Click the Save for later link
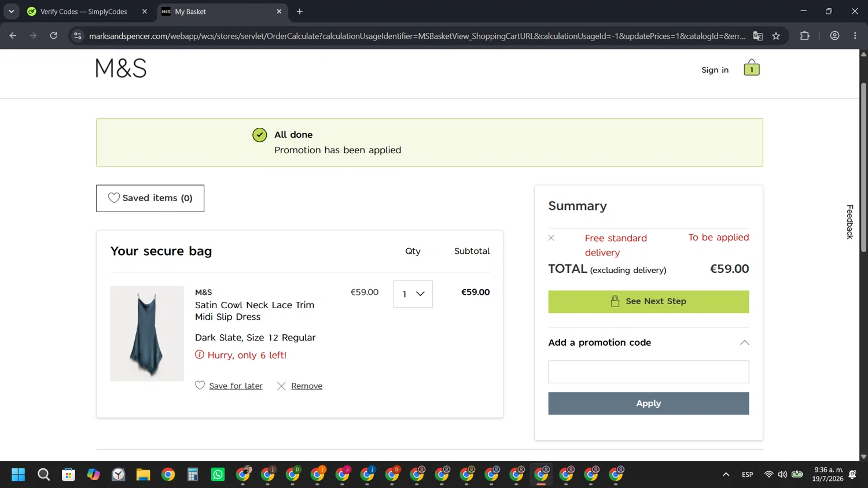868x488 pixels. click(x=236, y=386)
